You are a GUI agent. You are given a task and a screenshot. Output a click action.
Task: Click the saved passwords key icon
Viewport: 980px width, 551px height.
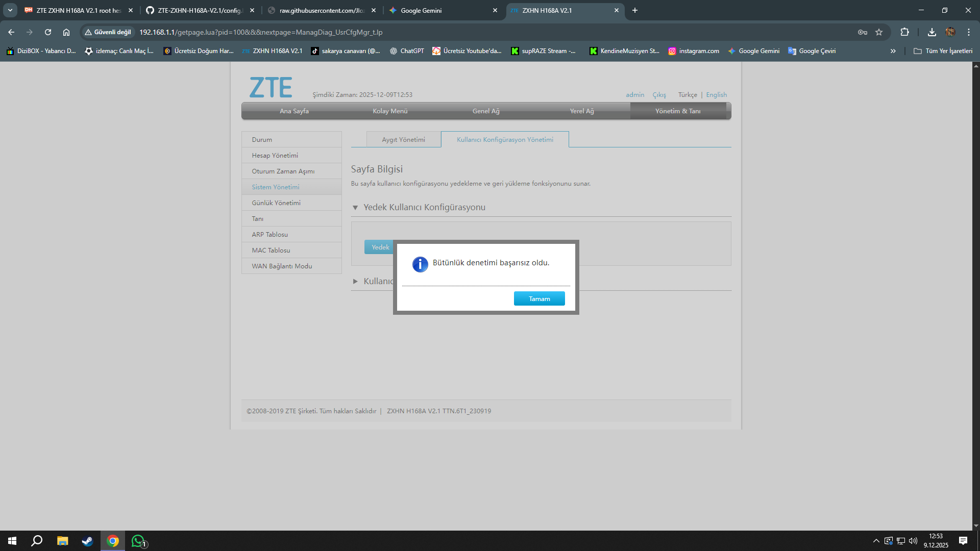coord(862,32)
